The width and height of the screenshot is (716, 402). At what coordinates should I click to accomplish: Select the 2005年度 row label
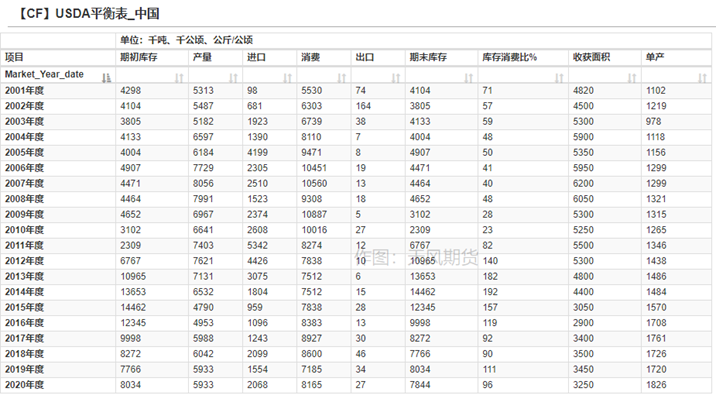[x=24, y=153]
